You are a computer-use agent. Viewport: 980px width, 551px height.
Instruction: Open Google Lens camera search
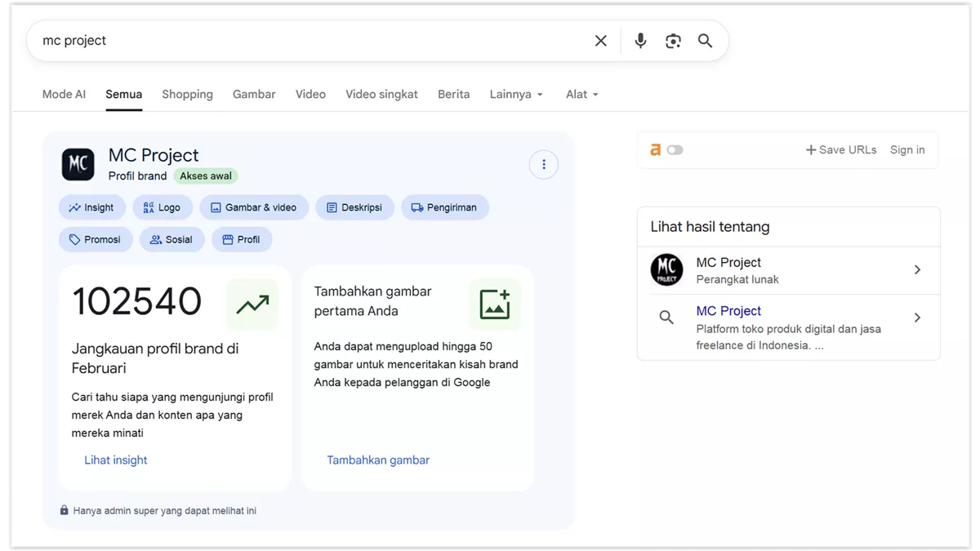673,40
